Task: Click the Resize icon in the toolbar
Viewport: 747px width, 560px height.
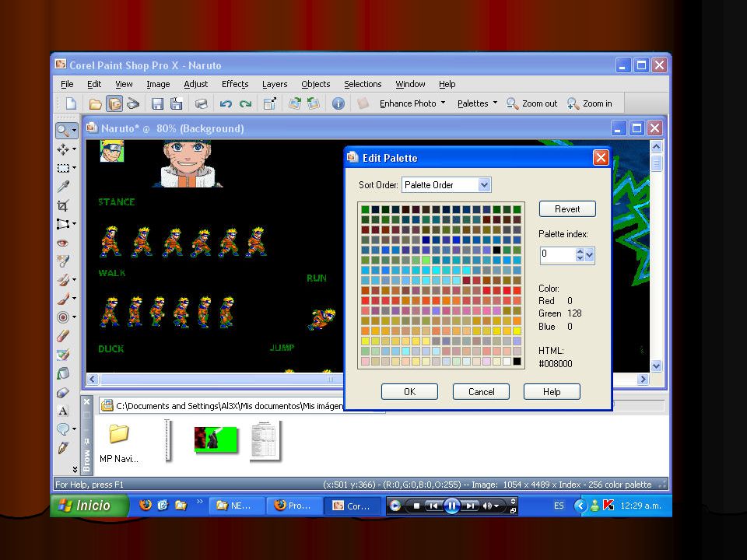Action: point(270,103)
